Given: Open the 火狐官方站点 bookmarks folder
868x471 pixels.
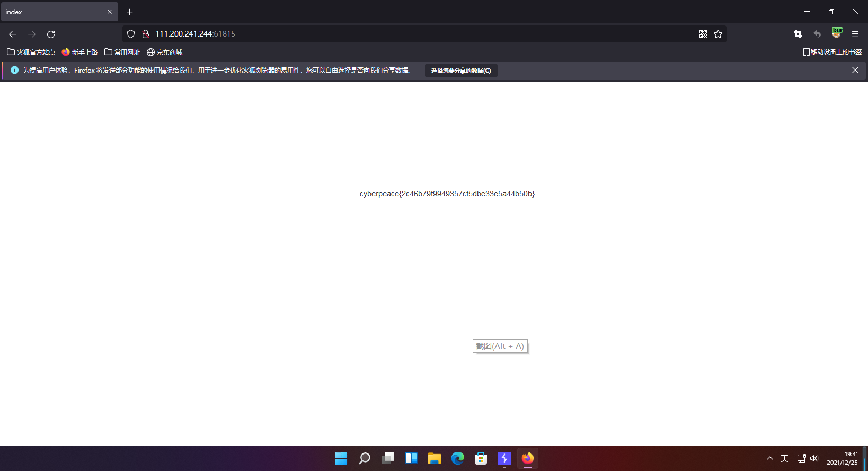Looking at the screenshot, I should tap(31, 52).
